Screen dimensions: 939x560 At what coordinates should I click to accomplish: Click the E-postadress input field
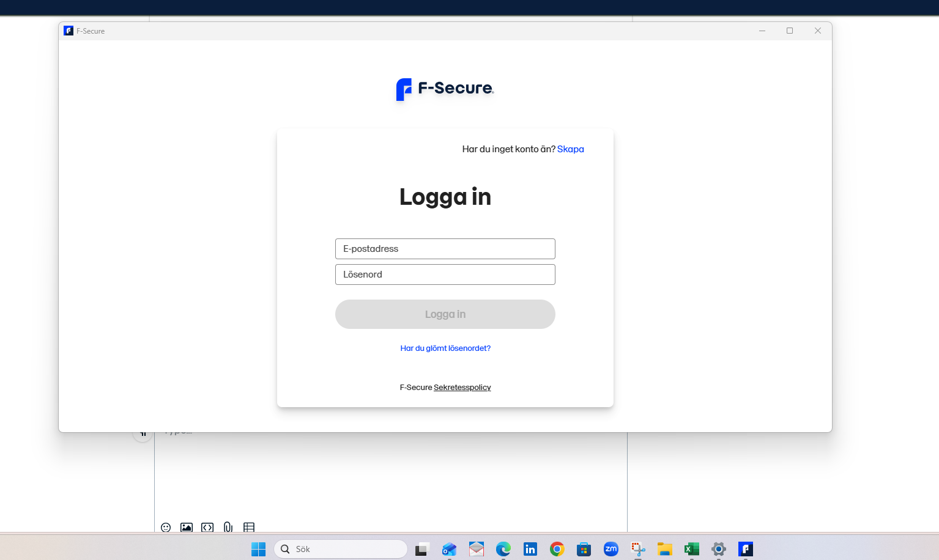pos(445,249)
